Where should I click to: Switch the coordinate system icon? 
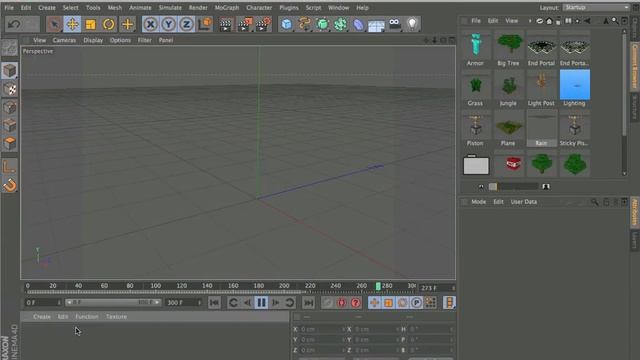(x=205, y=24)
